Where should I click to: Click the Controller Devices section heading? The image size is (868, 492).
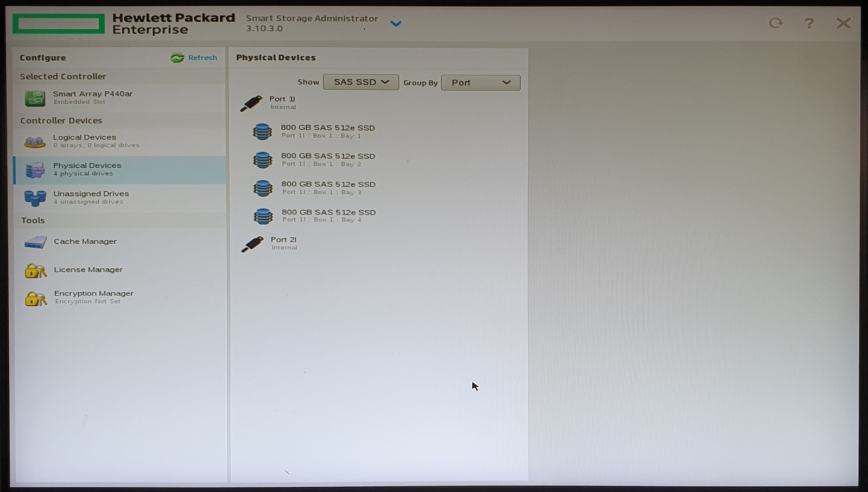click(x=61, y=121)
